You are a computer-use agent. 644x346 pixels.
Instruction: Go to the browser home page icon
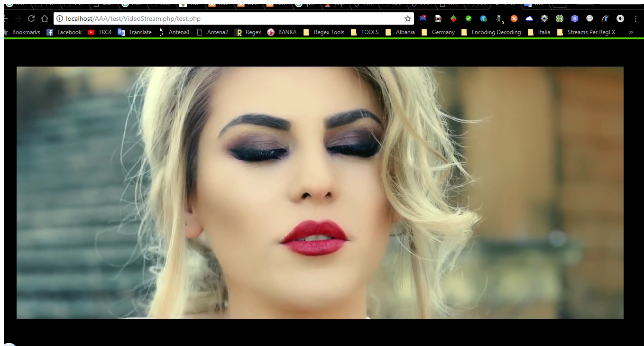pos(45,18)
